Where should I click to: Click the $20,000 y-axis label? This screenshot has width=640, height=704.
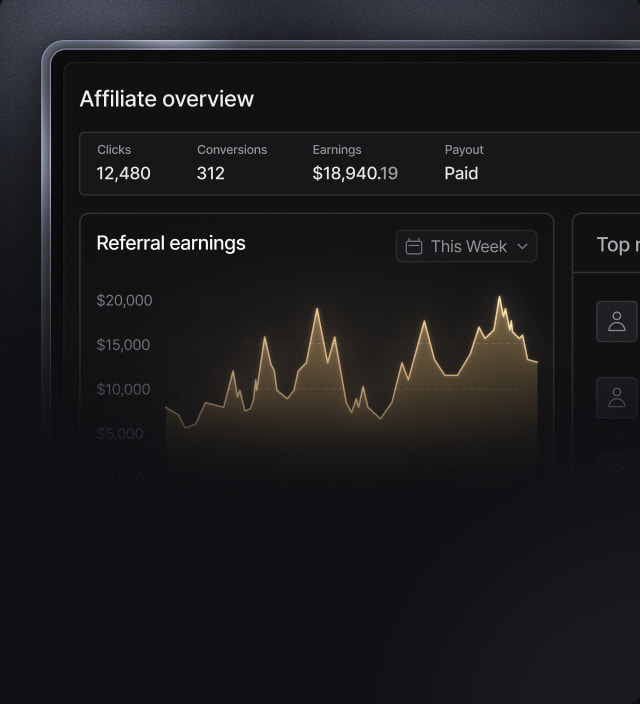pyautogui.click(x=124, y=300)
